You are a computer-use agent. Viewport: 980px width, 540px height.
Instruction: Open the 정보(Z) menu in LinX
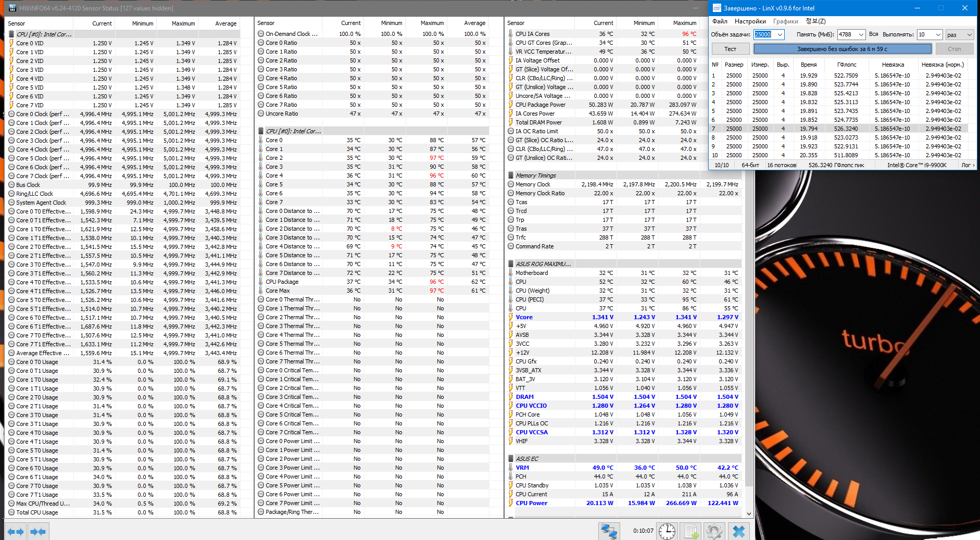tap(815, 21)
